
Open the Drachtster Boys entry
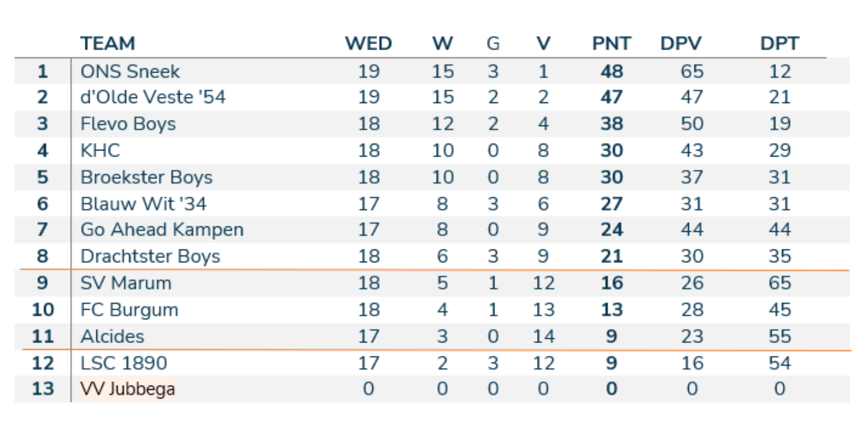150,256
